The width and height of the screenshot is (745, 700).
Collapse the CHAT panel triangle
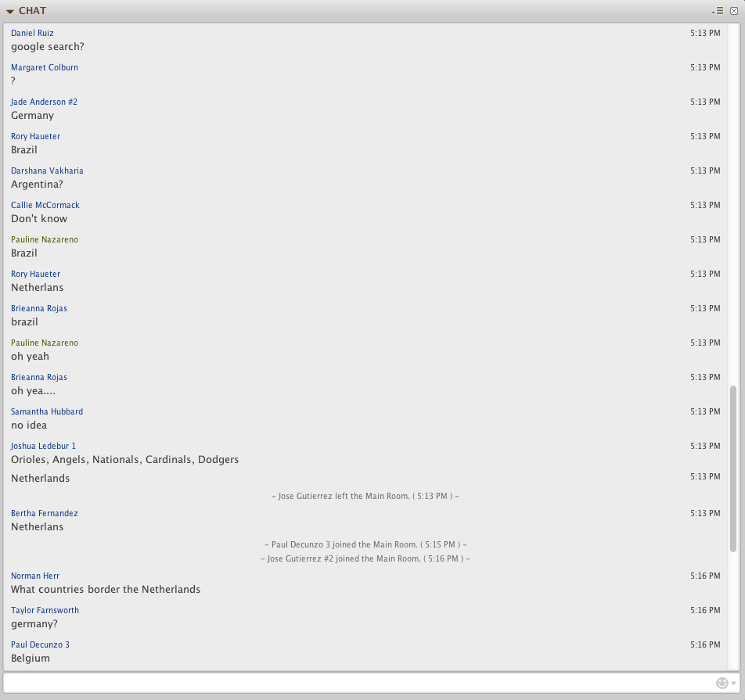tap(9, 12)
